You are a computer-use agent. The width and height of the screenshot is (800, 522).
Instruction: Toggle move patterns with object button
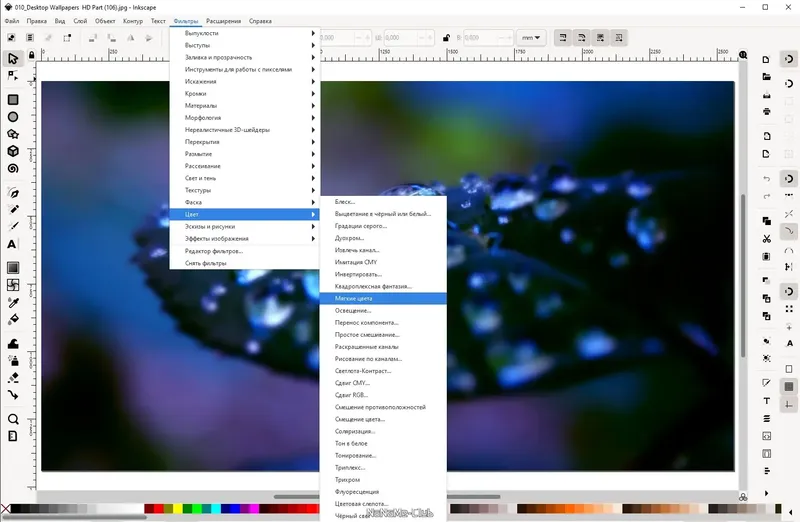tap(619, 38)
